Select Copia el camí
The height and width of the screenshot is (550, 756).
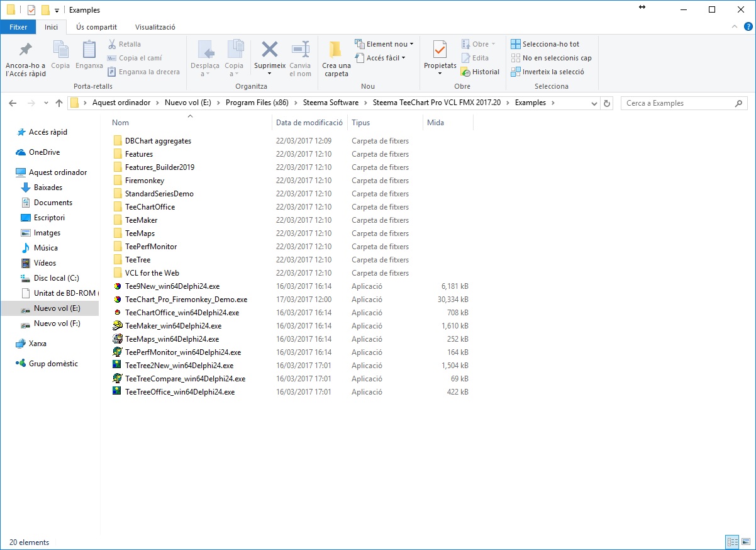135,58
